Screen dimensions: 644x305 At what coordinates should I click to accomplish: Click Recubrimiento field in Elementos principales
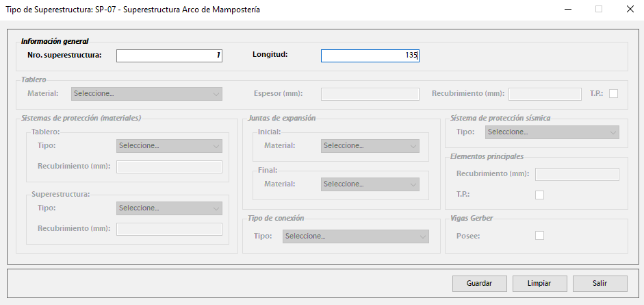point(577,174)
